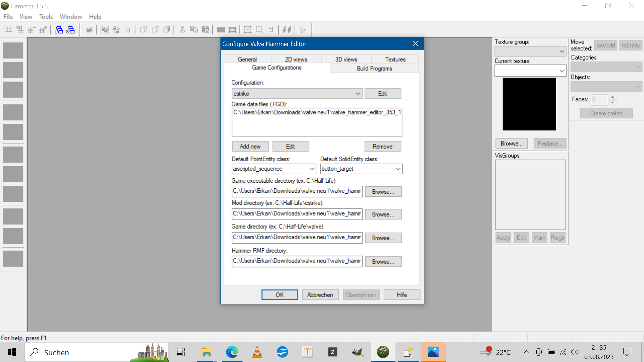This screenshot has height=362, width=644.
Task: Open Hammer editor from Windows taskbar
Action: point(383,352)
